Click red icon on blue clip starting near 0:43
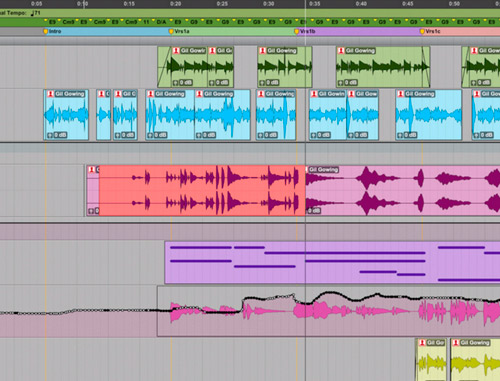The height and width of the screenshot is (381, 500). pos(401,94)
